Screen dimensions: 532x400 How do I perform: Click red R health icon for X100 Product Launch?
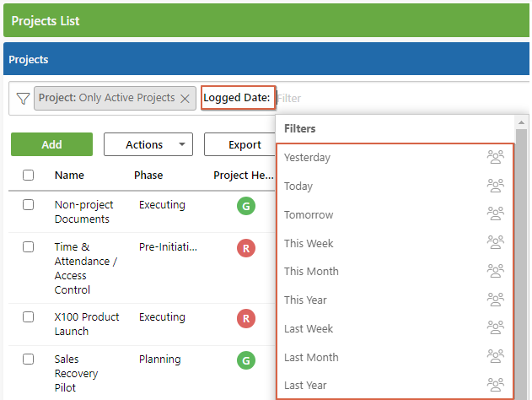pos(246,318)
